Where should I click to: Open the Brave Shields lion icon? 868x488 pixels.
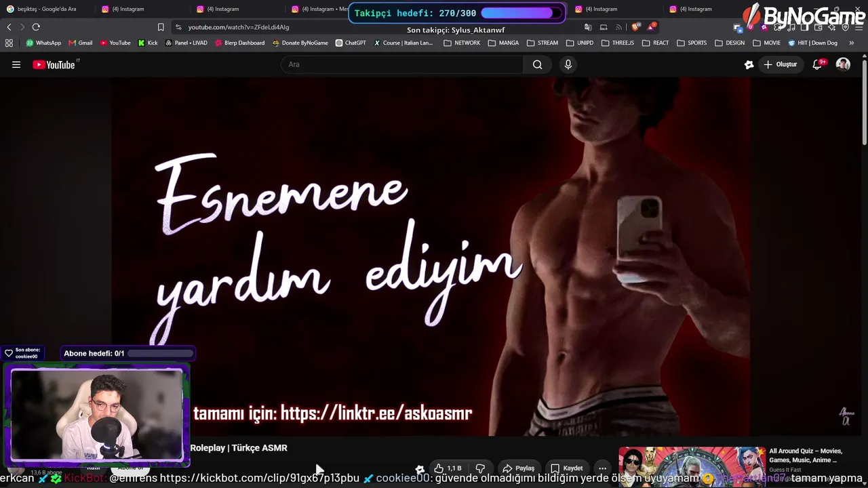635,27
